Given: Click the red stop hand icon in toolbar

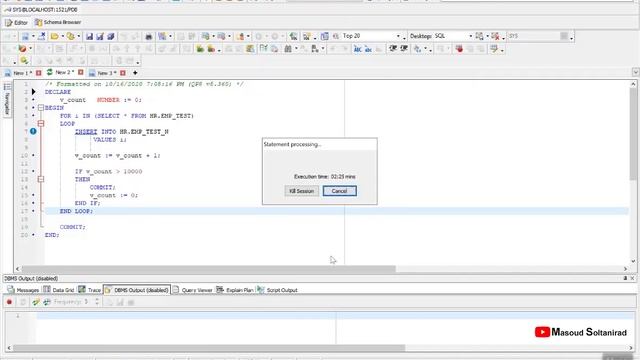Looking at the screenshot, I should pos(459,49).
